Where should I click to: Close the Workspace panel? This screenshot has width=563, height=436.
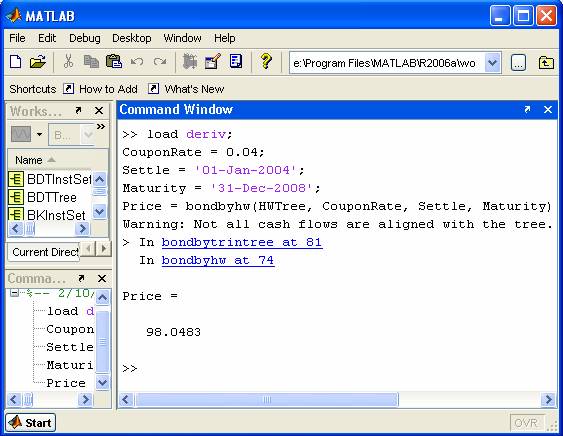point(99,111)
